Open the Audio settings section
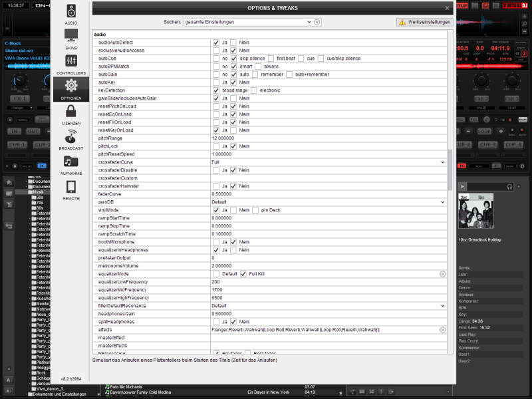The image size is (532, 399). [71, 14]
